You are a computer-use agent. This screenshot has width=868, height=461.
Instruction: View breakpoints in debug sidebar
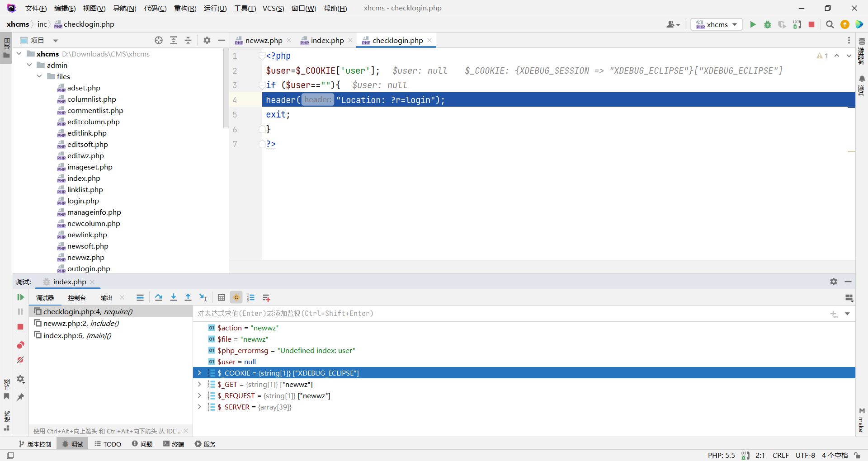click(20, 345)
